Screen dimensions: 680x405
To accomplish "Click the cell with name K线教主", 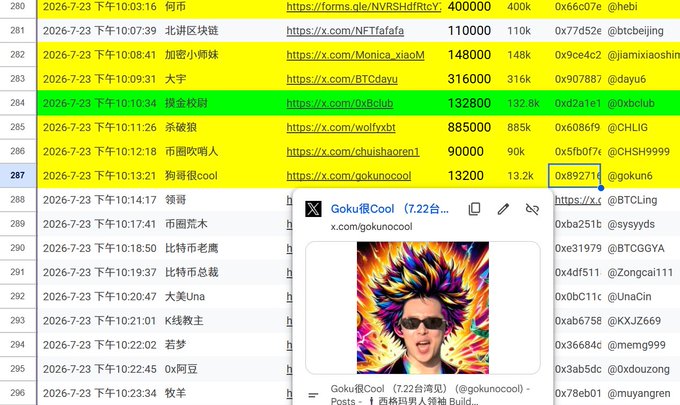I will pyautogui.click(x=184, y=321).
